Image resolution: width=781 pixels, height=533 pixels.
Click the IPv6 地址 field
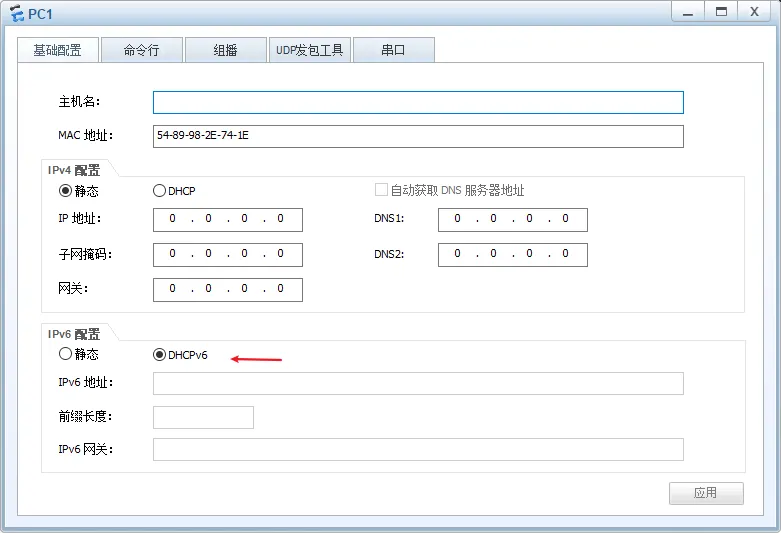tap(418, 383)
